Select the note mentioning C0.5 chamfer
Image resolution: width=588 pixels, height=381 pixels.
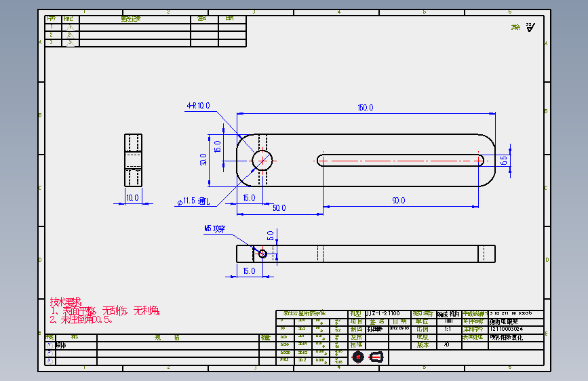click(x=81, y=319)
